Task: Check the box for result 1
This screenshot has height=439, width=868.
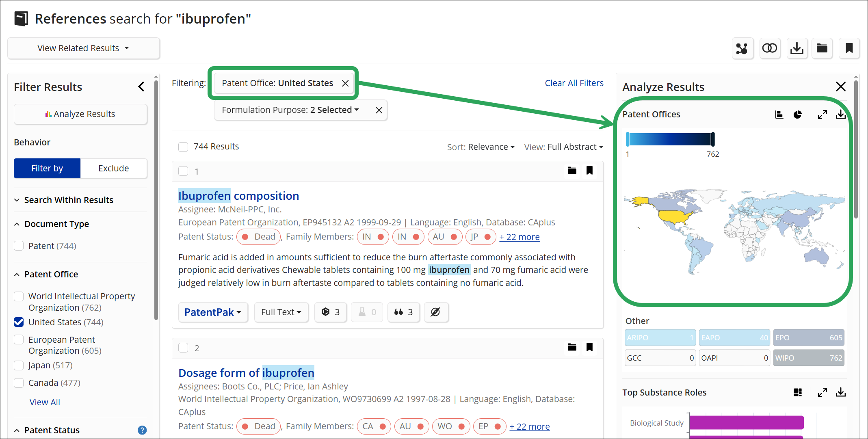Action: pos(183,171)
